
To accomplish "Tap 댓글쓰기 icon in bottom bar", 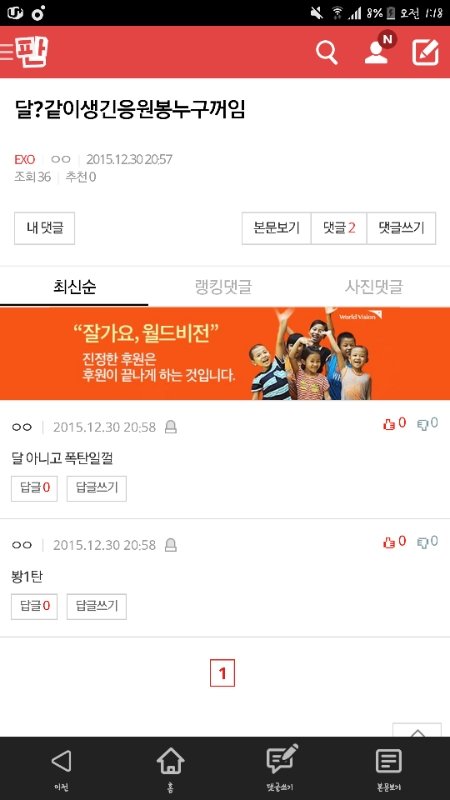I will pyautogui.click(x=282, y=768).
